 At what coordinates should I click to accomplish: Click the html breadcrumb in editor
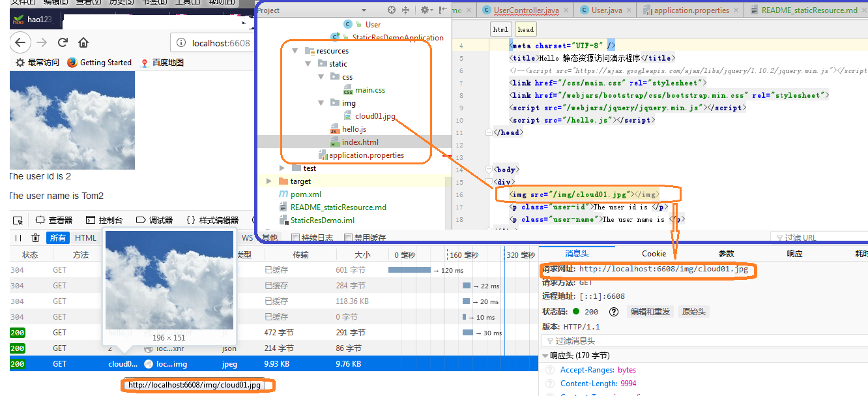[500, 29]
